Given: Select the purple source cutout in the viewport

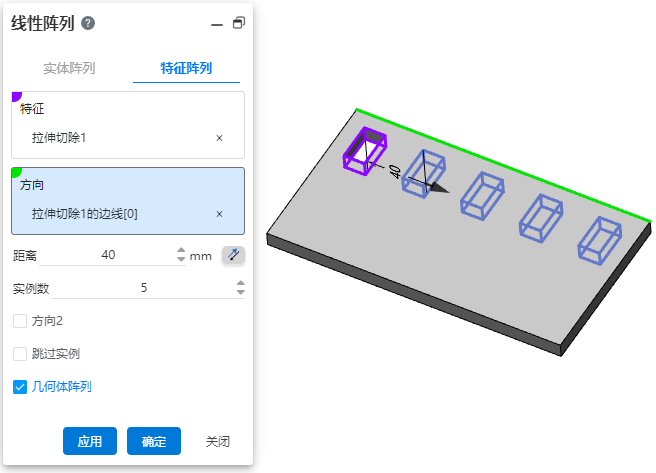Looking at the screenshot, I should (x=365, y=151).
